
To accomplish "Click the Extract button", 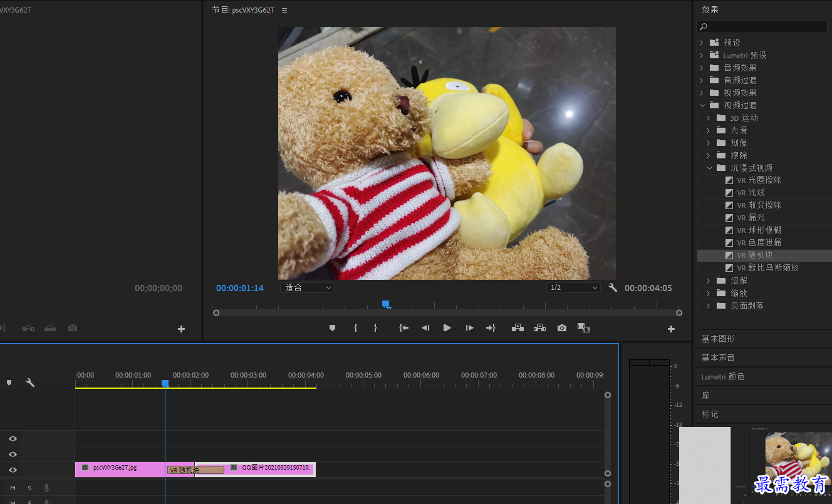I will (539, 328).
